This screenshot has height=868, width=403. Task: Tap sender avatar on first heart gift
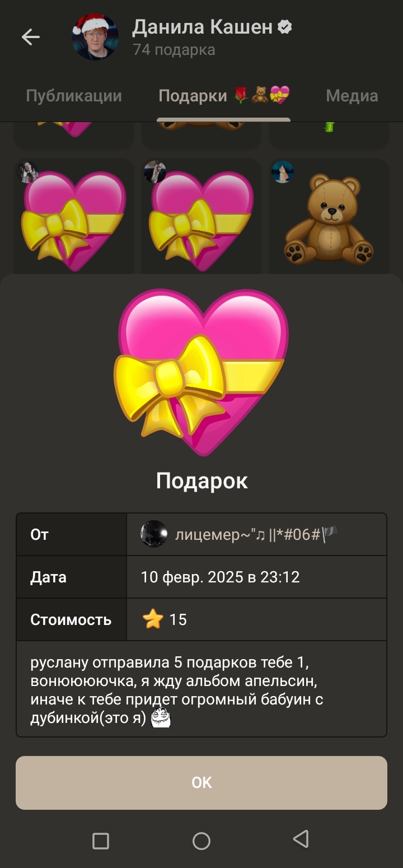click(x=27, y=172)
